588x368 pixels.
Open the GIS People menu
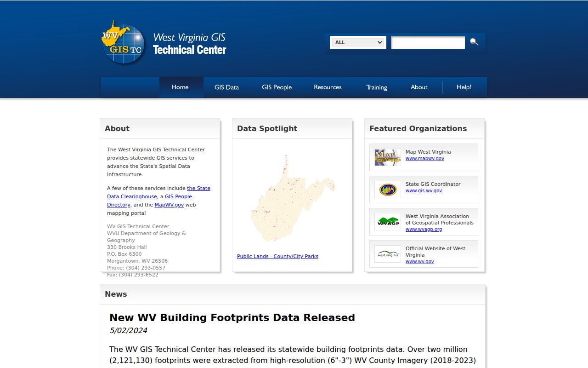pos(277,87)
